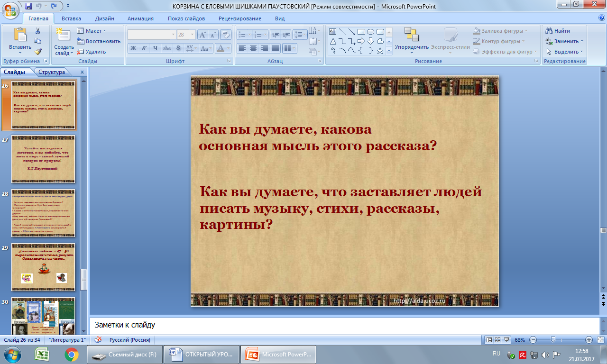Select the five-point star shape
The width and height of the screenshot is (607, 364).
[380, 51]
